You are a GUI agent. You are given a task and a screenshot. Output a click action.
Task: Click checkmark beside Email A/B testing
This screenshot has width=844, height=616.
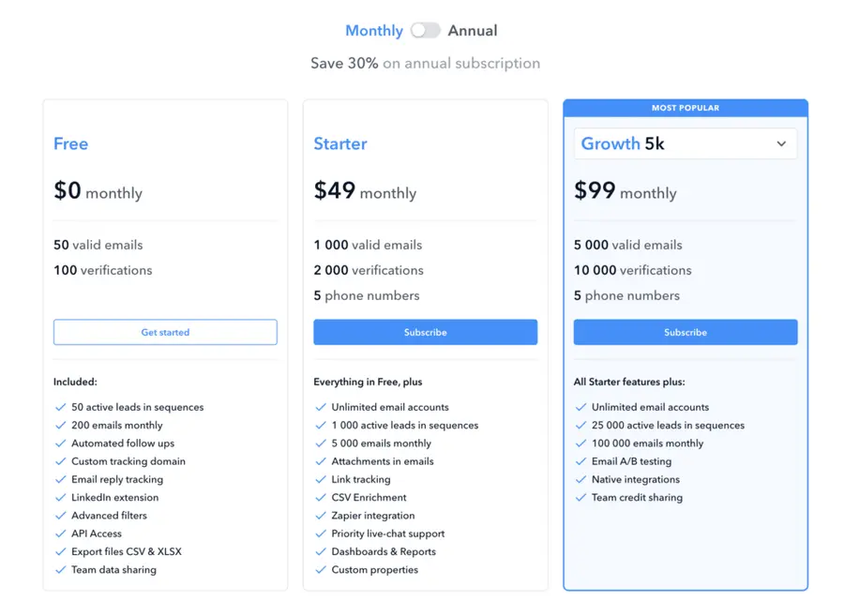580,461
